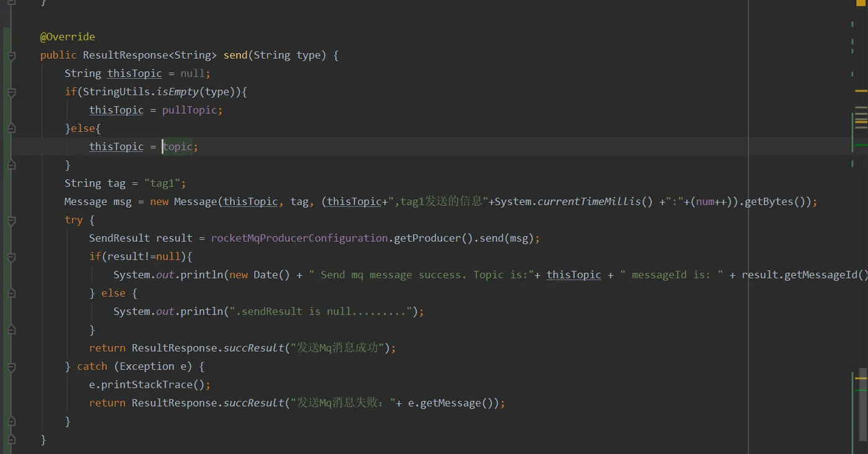This screenshot has width=868, height=454.
Task: Click the isEmpty method call
Action: point(177,92)
